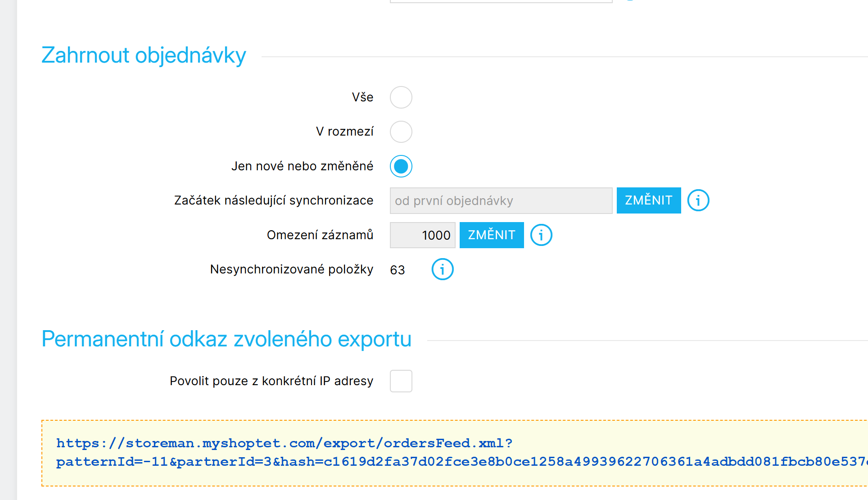
Task: Choose the V rozmezí radio option
Action: pyautogui.click(x=401, y=132)
